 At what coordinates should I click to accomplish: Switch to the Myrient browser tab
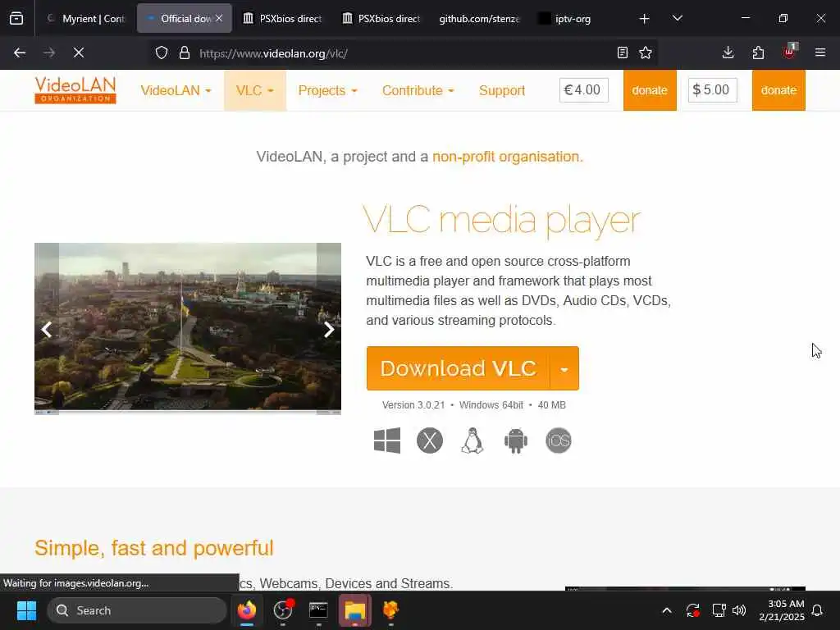[x=85, y=19]
